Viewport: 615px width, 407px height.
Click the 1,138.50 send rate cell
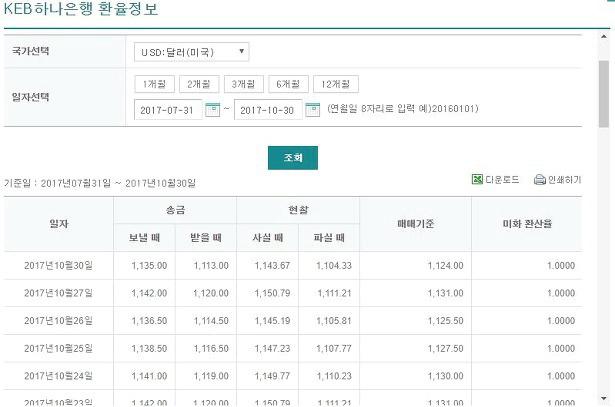145,348
